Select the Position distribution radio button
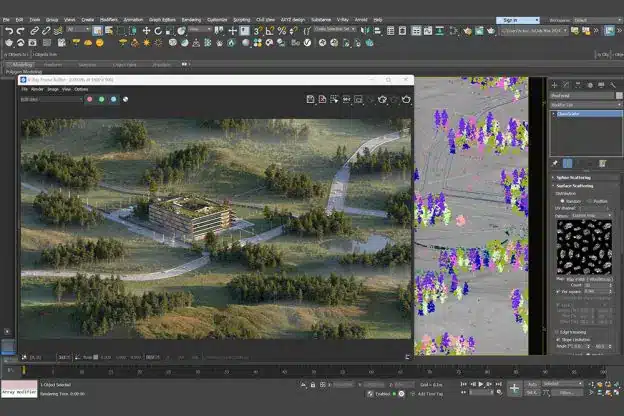Image resolution: width=624 pixels, height=416 pixels. 589,201
